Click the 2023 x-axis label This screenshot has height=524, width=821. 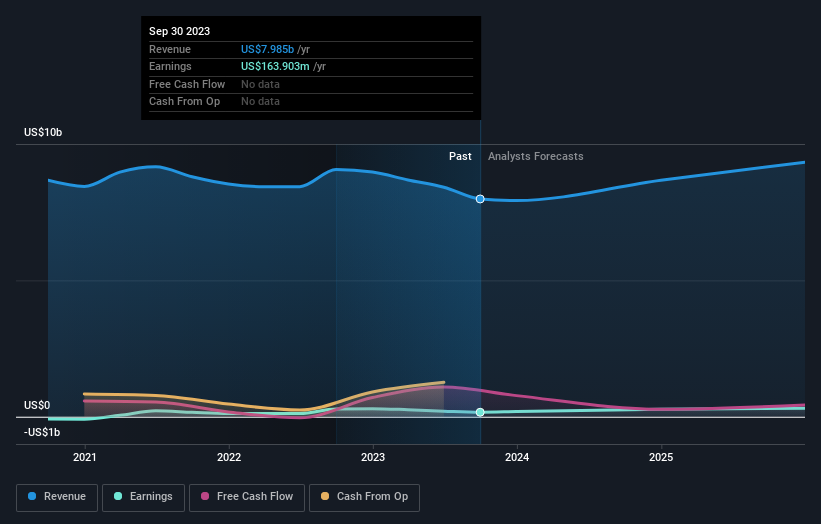click(x=373, y=457)
